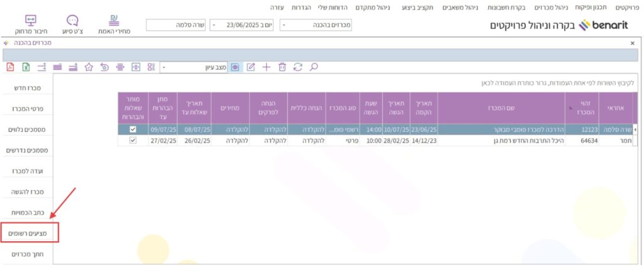Export the table to PDF
This screenshot has width=644, height=265.
coord(10,67)
